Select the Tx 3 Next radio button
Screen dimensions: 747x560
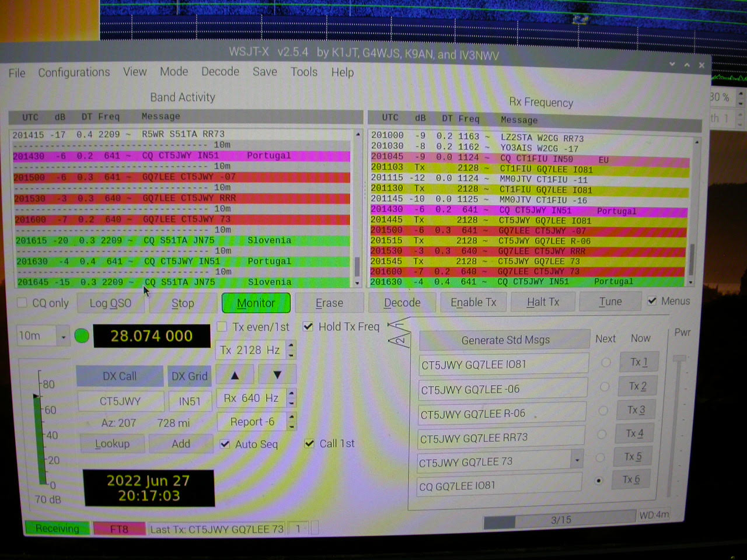tap(603, 411)
